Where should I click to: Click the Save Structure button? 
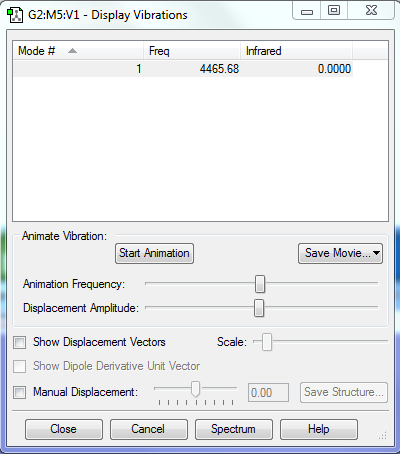[x=344, y=392]
